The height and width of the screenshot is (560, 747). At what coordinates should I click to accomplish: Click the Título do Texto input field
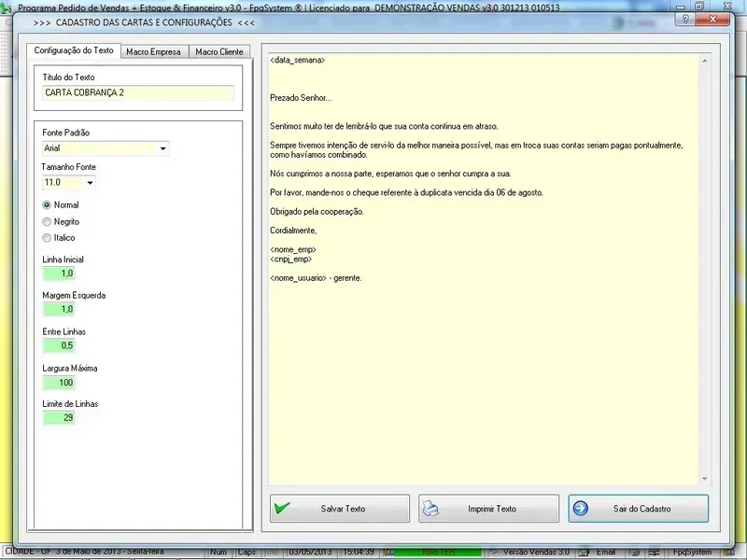tap(137, 93)
